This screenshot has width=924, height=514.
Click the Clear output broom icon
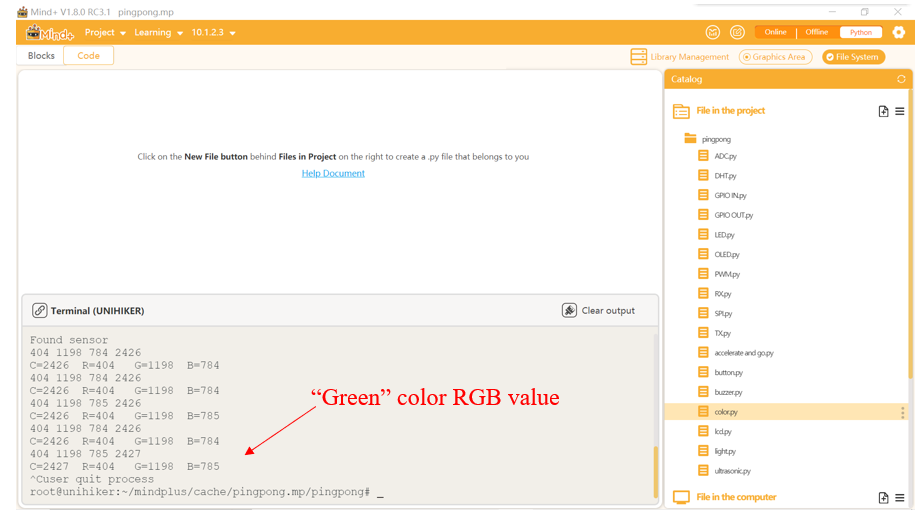click(x=569, y=310)
